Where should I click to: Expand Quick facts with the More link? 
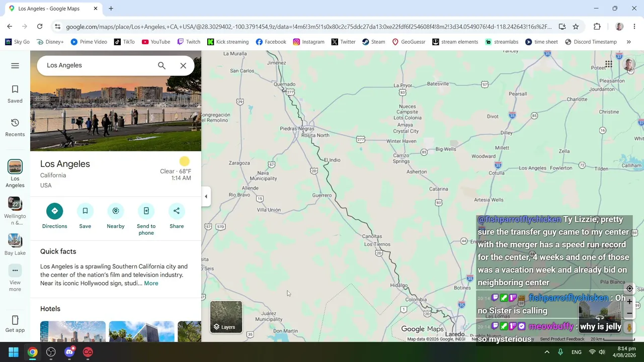[x=151, y=283]
